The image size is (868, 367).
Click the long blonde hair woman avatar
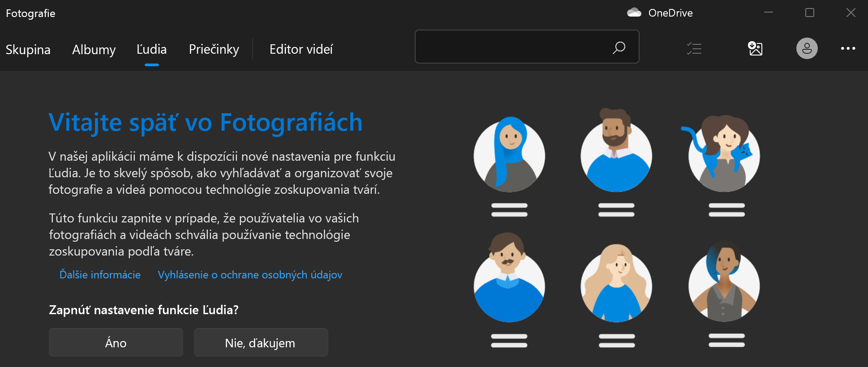(616, 283)
